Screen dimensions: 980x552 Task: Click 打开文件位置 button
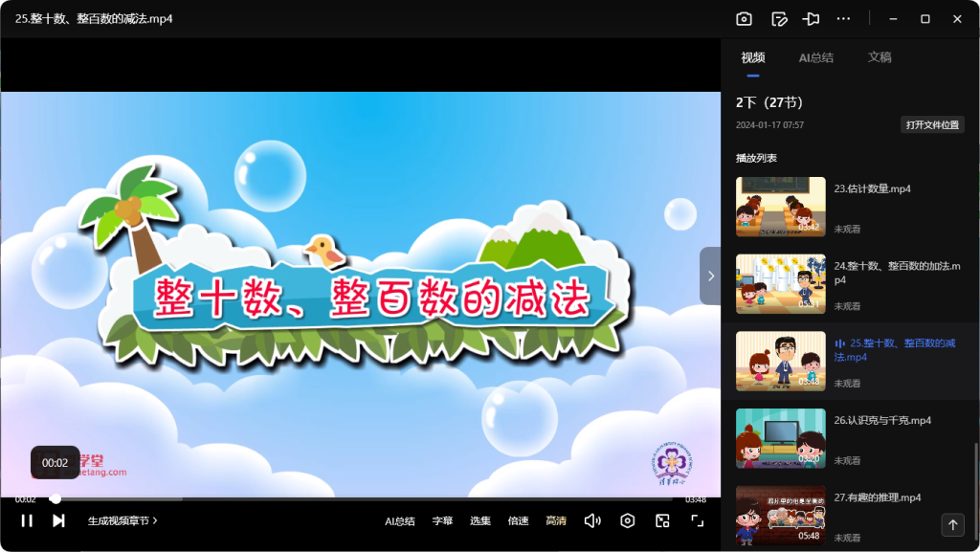point(932,125)
